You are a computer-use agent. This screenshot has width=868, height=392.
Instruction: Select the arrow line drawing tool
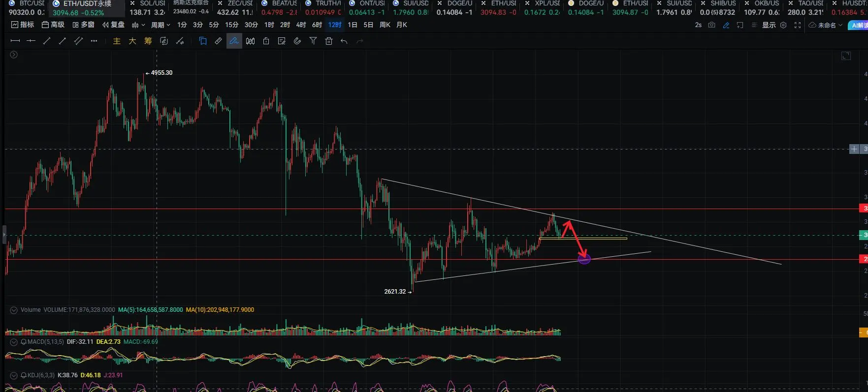[x=63, y=41]
